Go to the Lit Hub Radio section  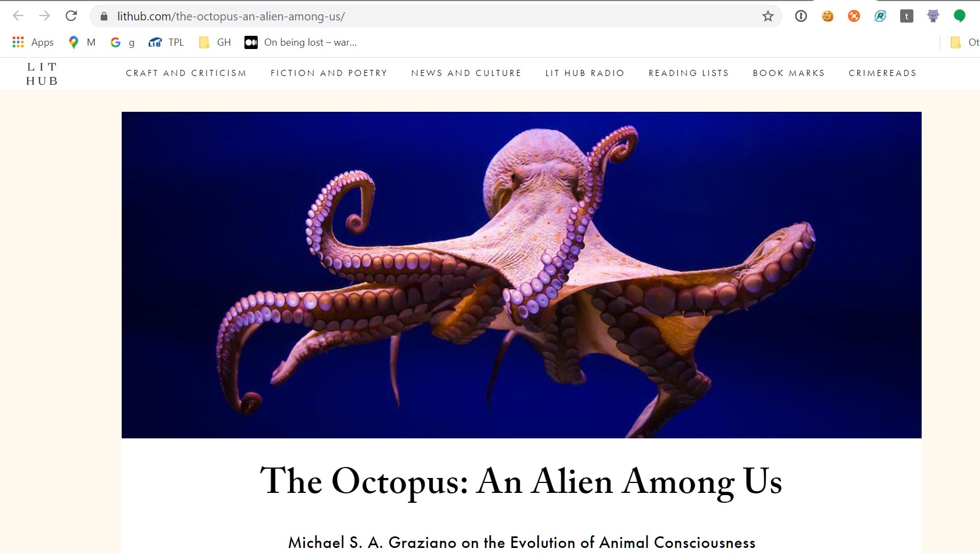[x=585, y=73]
